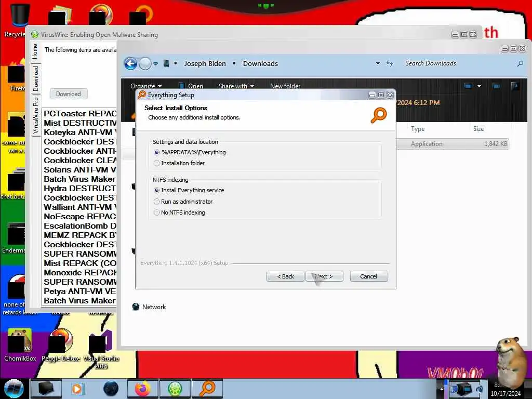Open ChomikBox desktop icon
Image resolution: width=532 pixels, height=399 pixels.
[20, 345]
